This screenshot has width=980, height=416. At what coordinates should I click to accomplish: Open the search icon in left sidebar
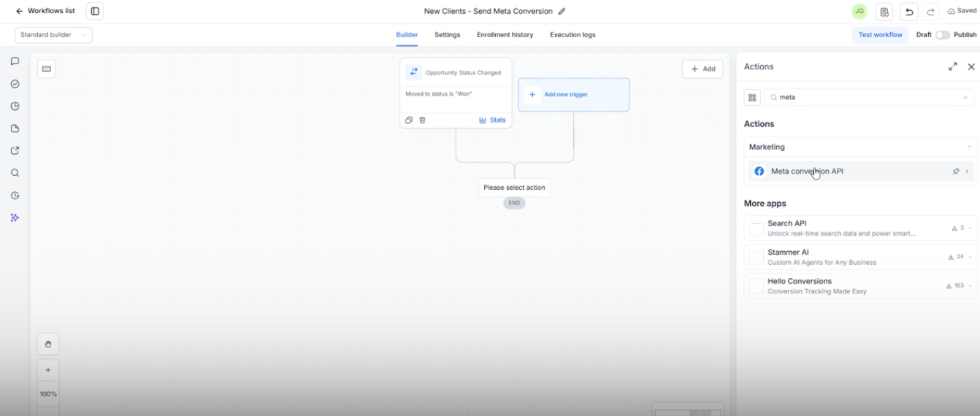pyautogui.click(x=15, y=173)
